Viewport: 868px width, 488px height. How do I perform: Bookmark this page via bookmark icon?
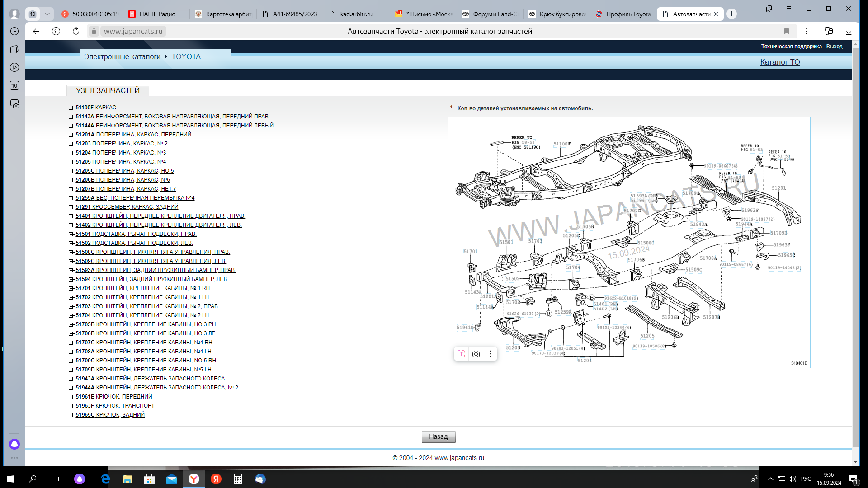pyautogui.click(x=787, y=31)
